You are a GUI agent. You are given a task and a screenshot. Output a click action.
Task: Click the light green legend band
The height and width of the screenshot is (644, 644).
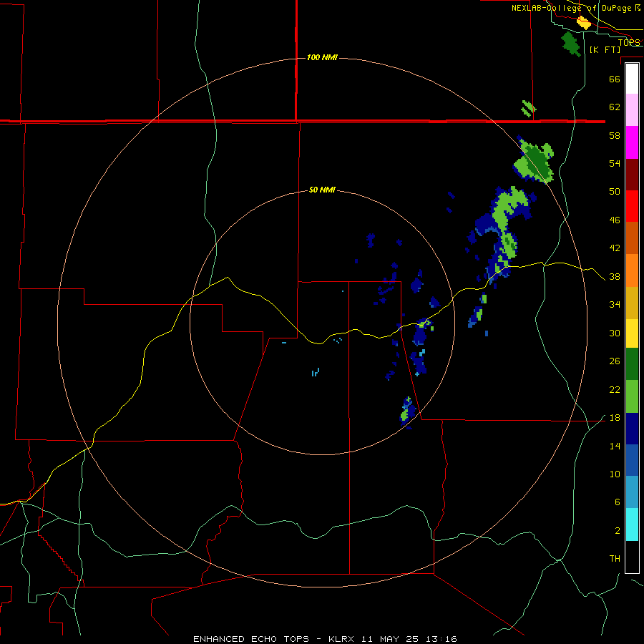pyautogui.click(x=632, y=396)
